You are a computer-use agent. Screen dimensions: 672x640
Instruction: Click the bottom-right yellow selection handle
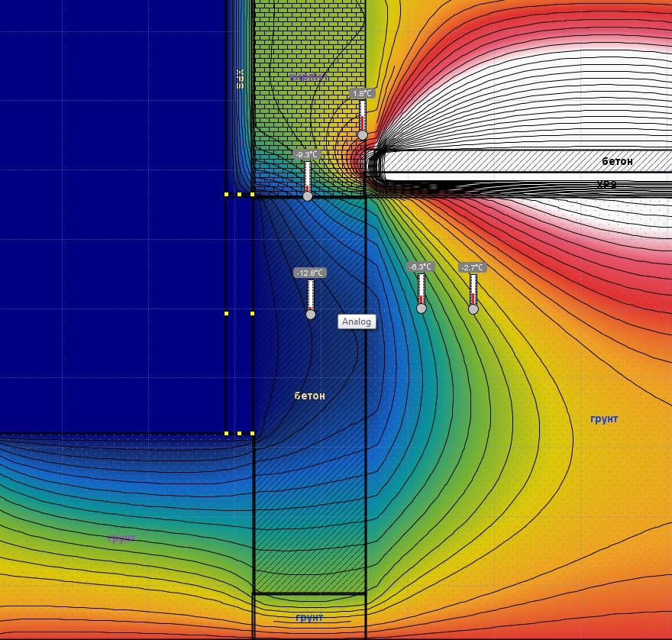(x=253, y=433)
